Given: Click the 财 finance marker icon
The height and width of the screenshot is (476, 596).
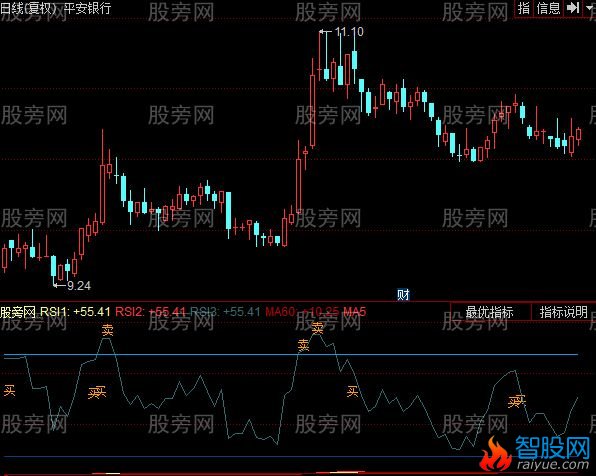Looking at the screenshot, I should tap(403, 295).
